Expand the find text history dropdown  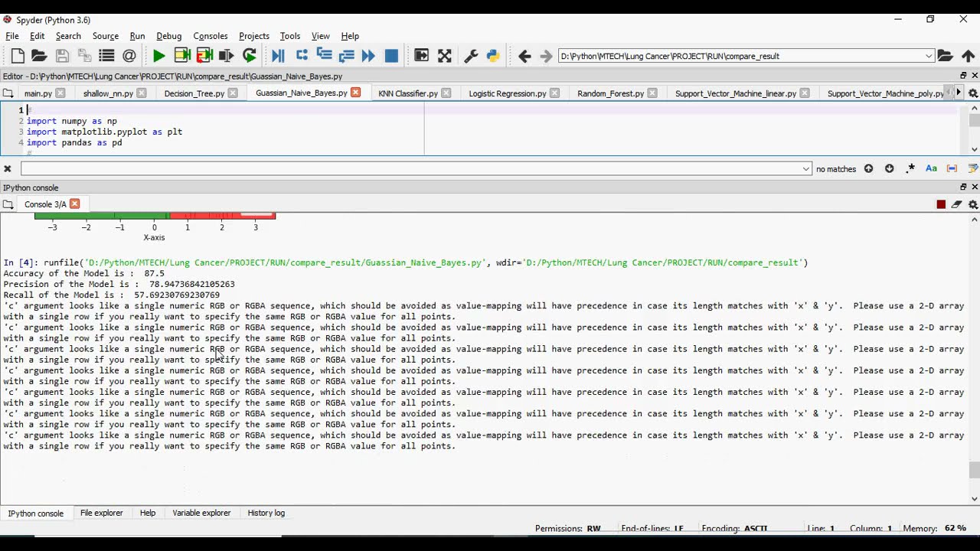806,168
